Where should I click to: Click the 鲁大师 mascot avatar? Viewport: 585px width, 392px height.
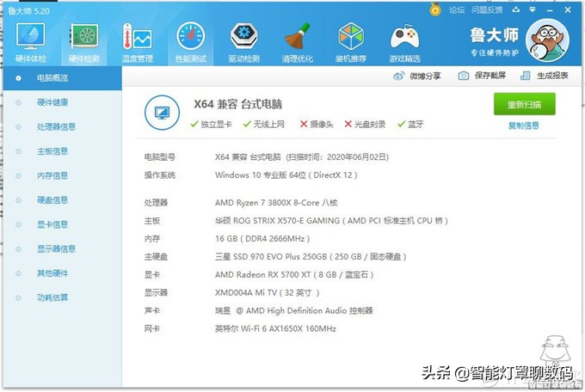[547, 40]
